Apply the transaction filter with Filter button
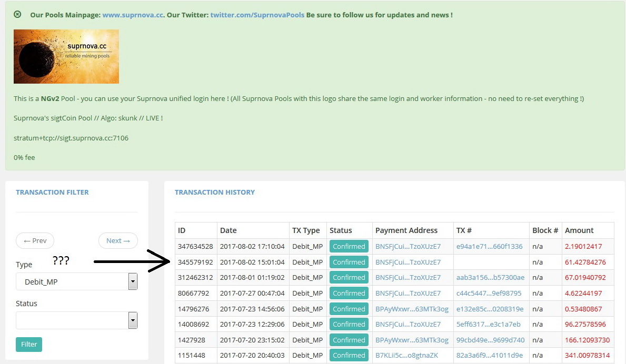 click(x=29, y=344)
